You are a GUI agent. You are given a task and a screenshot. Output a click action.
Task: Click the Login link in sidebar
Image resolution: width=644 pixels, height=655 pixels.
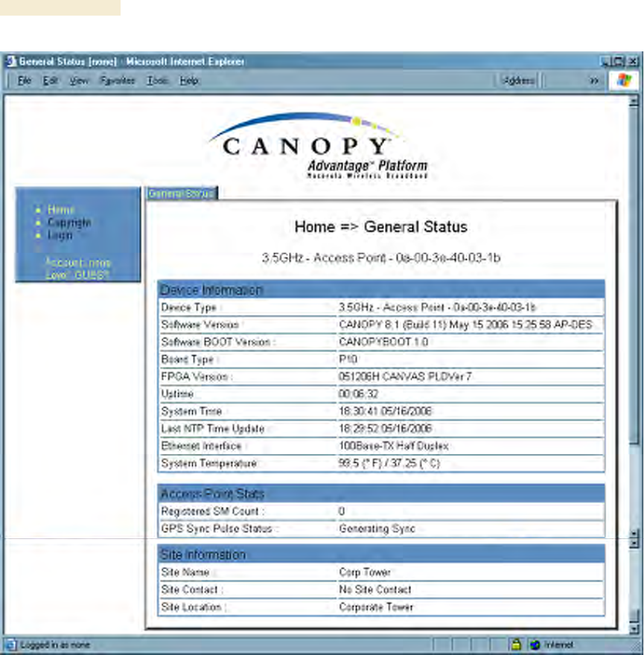pos(60,235)
